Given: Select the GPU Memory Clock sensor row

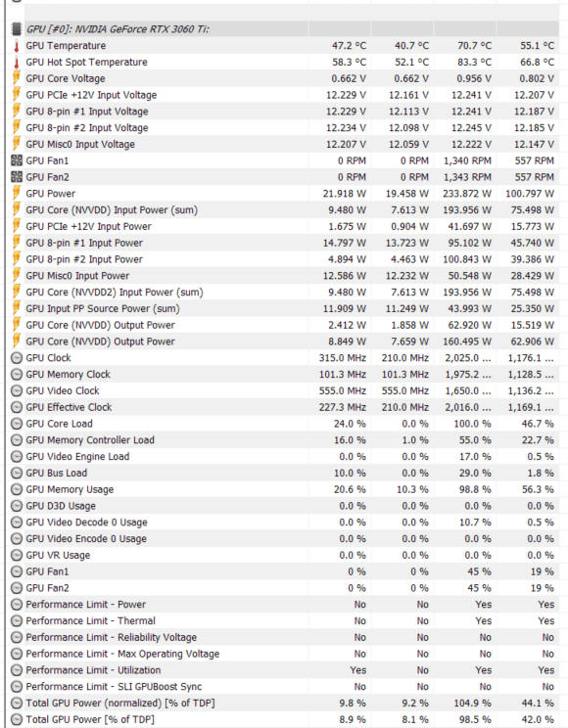Looking at the screenshot, I should tap(284, 374).
